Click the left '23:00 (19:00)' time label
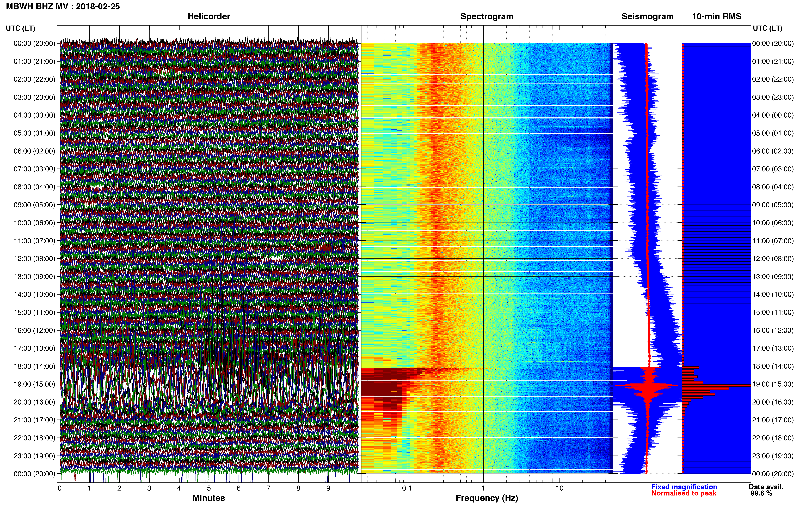Viewport: 812px width, 508px height. pos(34,456)
